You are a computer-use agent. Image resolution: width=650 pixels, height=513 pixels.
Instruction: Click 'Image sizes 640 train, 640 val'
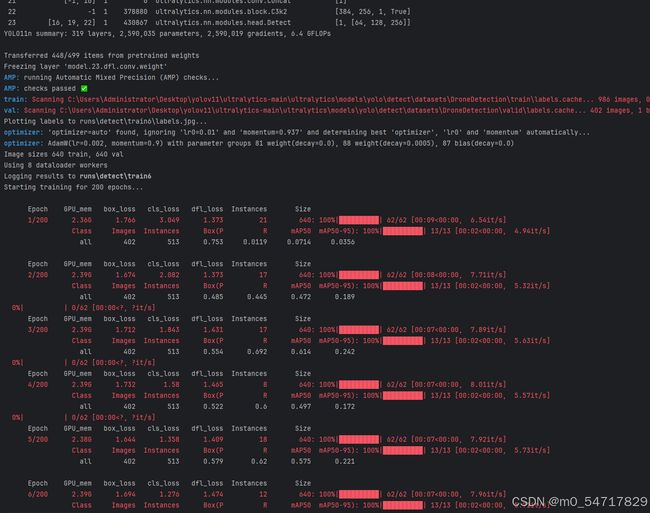pos(63,154)
